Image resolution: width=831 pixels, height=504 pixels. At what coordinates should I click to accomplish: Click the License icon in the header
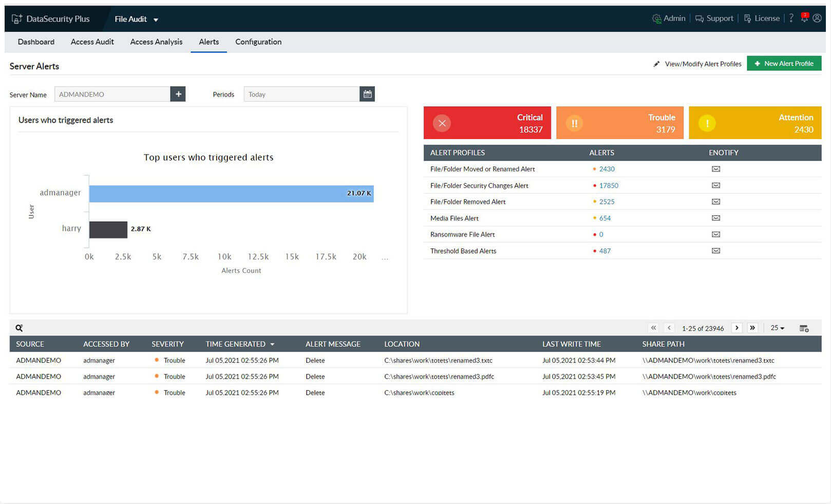[x=746, y=18]
